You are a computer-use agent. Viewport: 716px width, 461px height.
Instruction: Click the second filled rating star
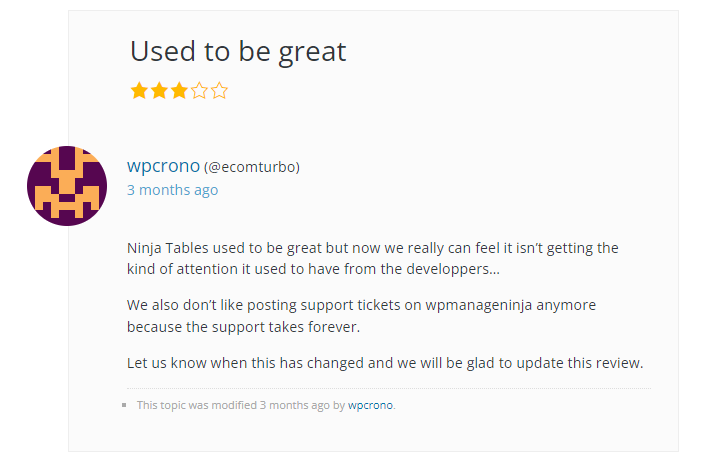click(159, 90)
